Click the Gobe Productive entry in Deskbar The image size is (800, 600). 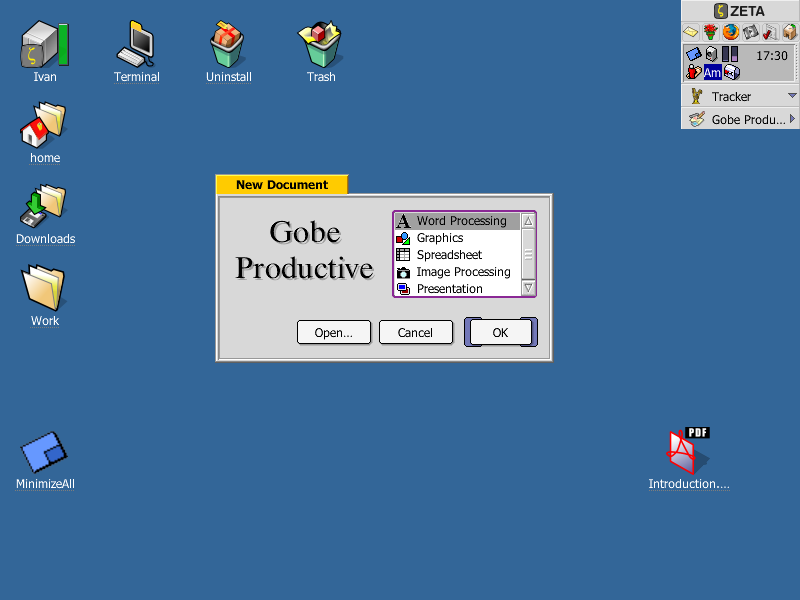click(x=740, y=119)
